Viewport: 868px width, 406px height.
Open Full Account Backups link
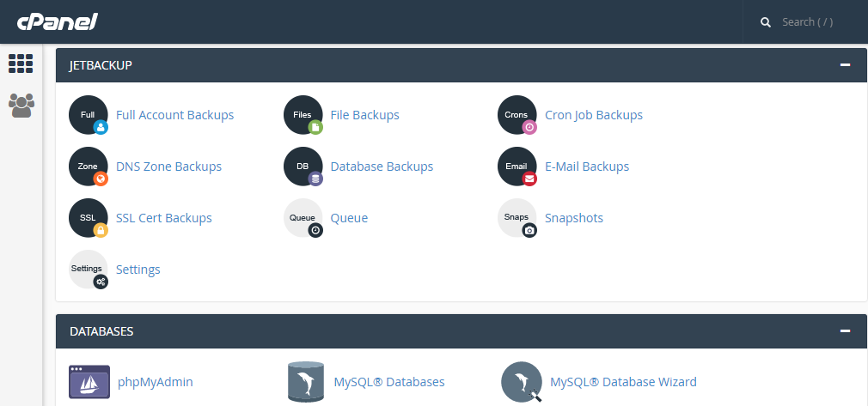click(x=175, y=115)
